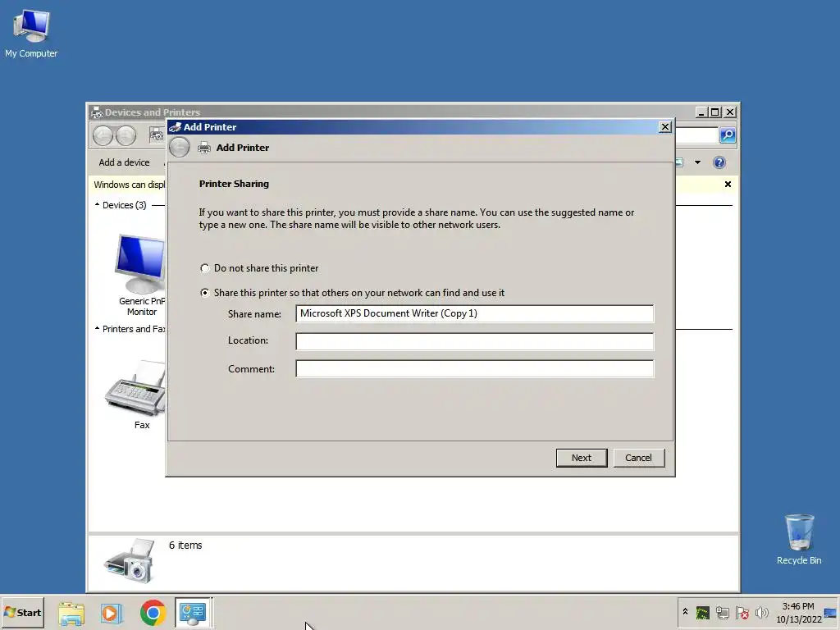840x630 pixels.
Task: Launch Windows Media Player from taskbar
Action: [x=112, y=613]
